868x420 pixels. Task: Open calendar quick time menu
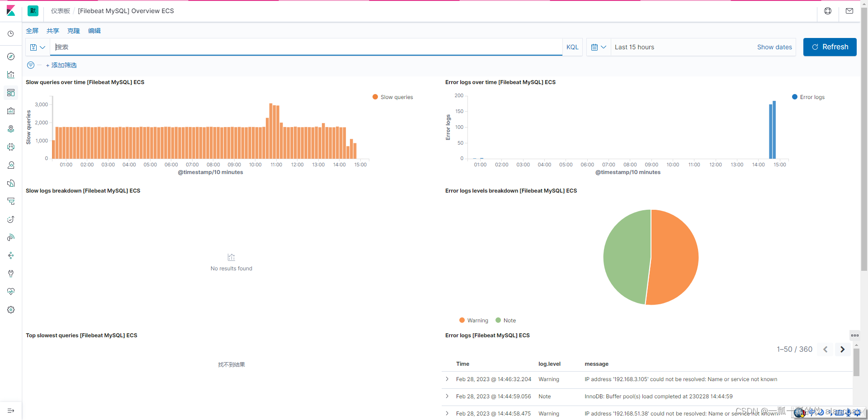(599, 47)
